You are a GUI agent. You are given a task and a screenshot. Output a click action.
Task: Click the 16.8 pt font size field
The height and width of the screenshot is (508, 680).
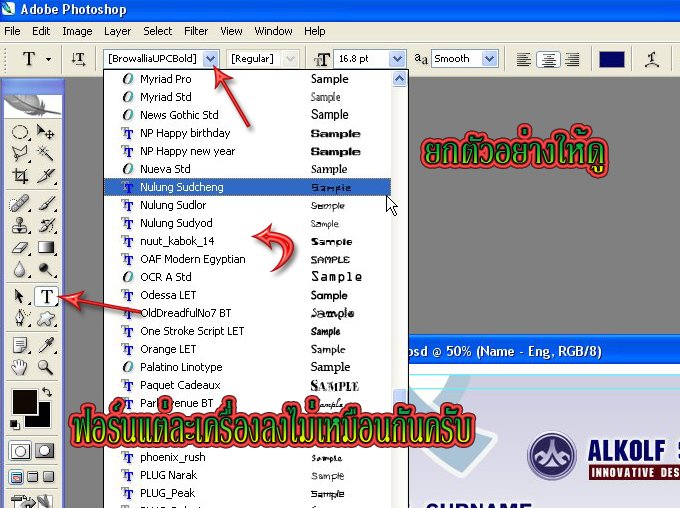361,59
